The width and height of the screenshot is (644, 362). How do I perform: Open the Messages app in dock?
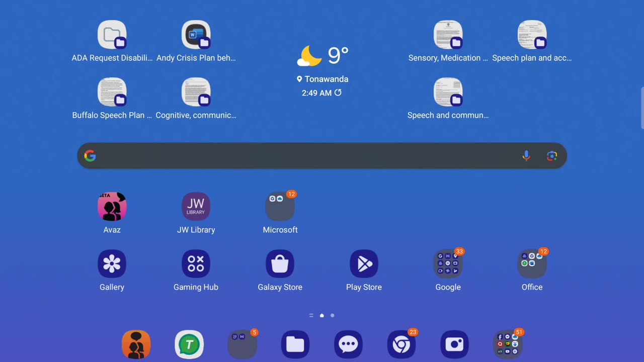click(x=348, y=345)
